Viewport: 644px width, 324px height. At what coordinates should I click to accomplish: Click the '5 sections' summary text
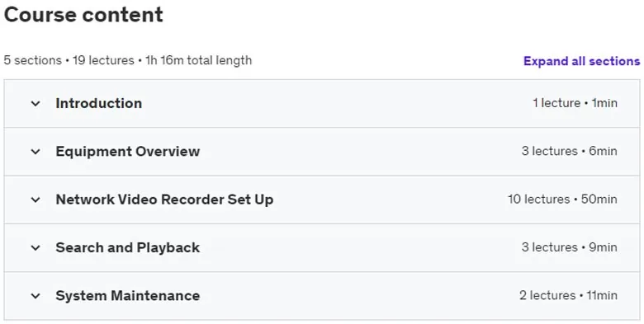pyautogui.click(x=32, y=60)
